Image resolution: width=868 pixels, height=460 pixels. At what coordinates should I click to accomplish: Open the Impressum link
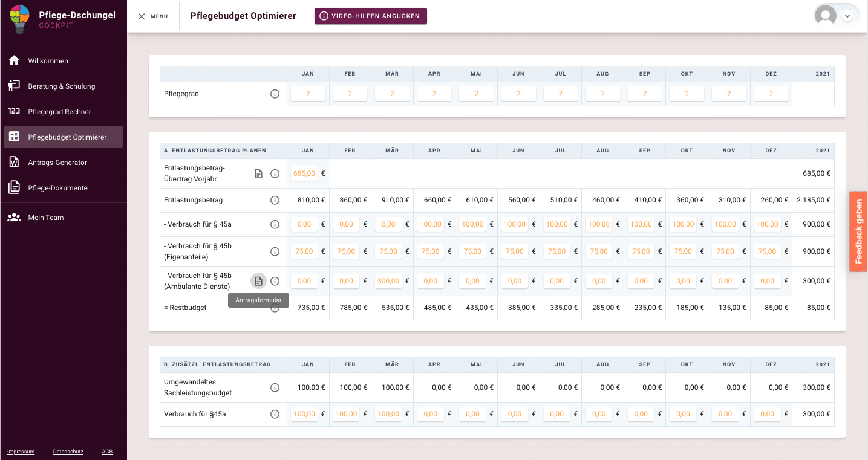coord(21,452)
